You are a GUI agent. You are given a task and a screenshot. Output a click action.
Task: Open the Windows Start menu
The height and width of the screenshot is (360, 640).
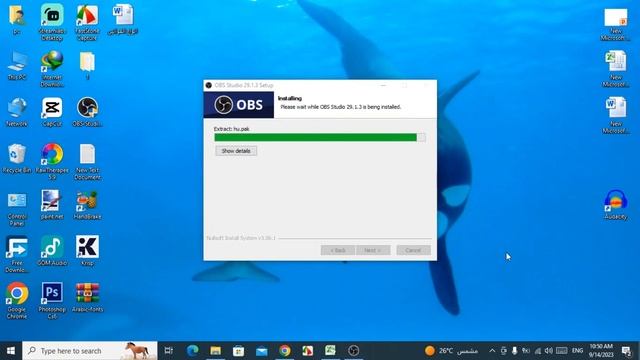[11, 351]
